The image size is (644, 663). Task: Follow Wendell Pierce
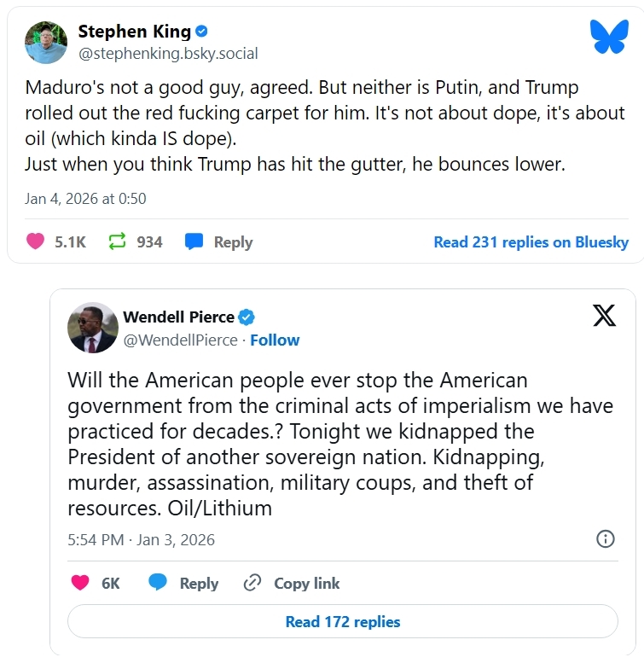275,340
